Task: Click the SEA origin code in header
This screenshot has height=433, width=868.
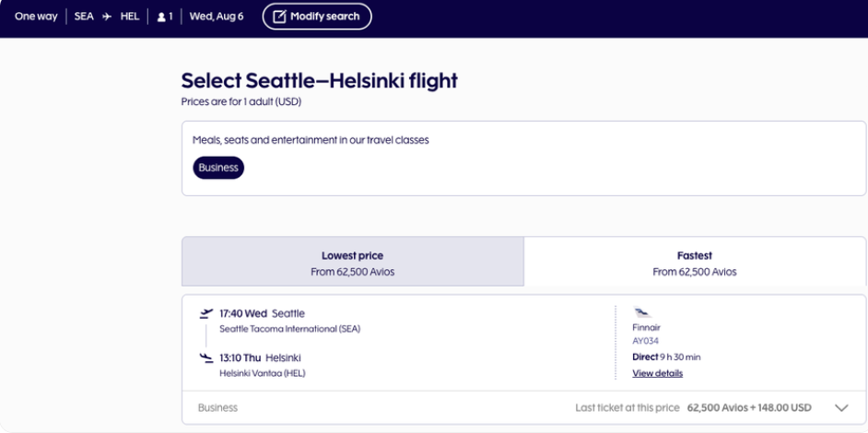Action: pos(84,17)
